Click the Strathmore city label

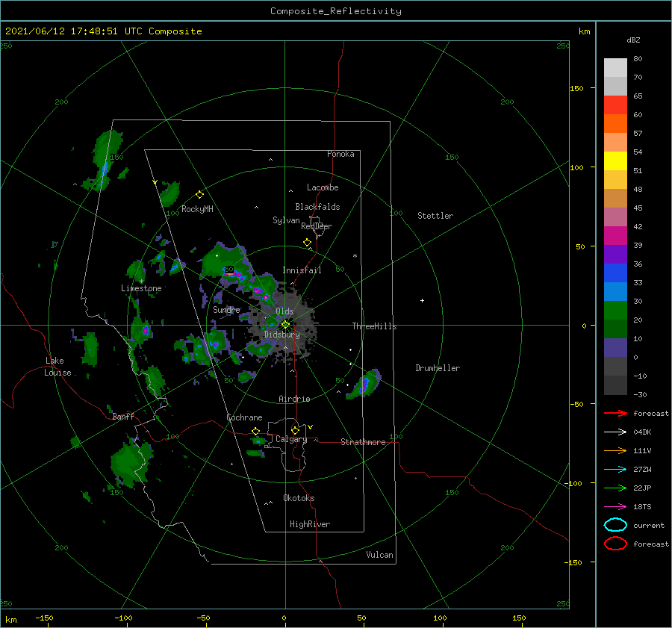(363, 442)
